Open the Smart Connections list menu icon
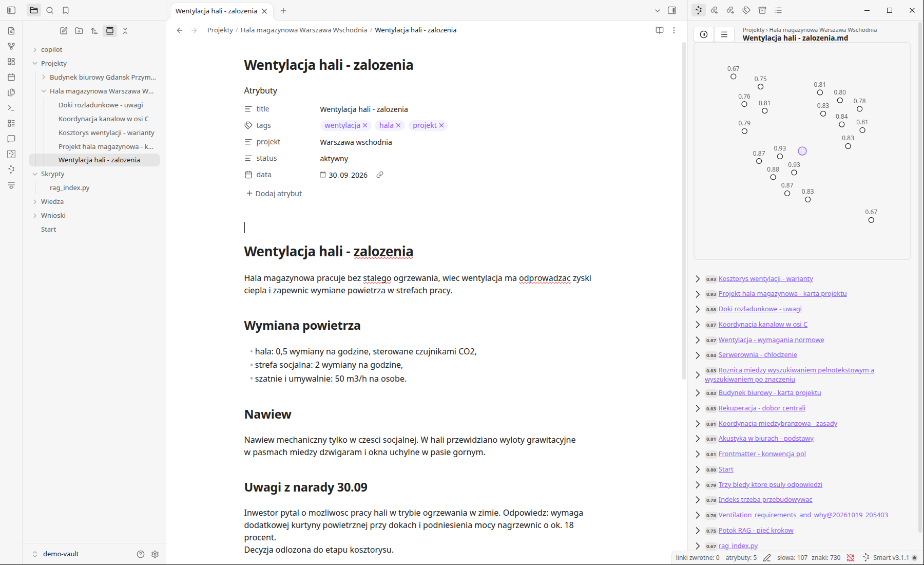Image resolution: width=924 pixels, height=565 pixels. tap(724, 34)
